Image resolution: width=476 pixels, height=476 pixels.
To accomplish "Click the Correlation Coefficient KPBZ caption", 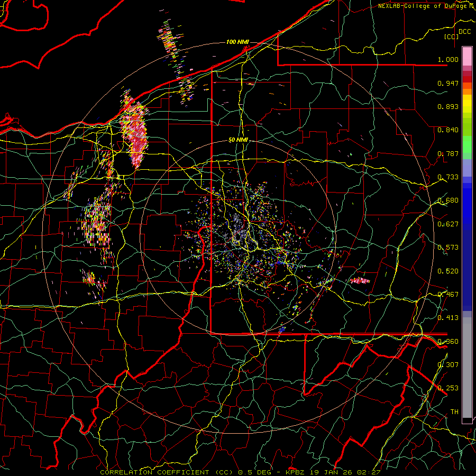I will [240, 472].
